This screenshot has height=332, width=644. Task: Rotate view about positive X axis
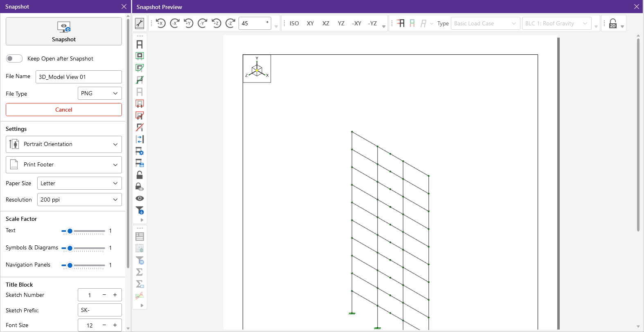[x=160, y=23]
